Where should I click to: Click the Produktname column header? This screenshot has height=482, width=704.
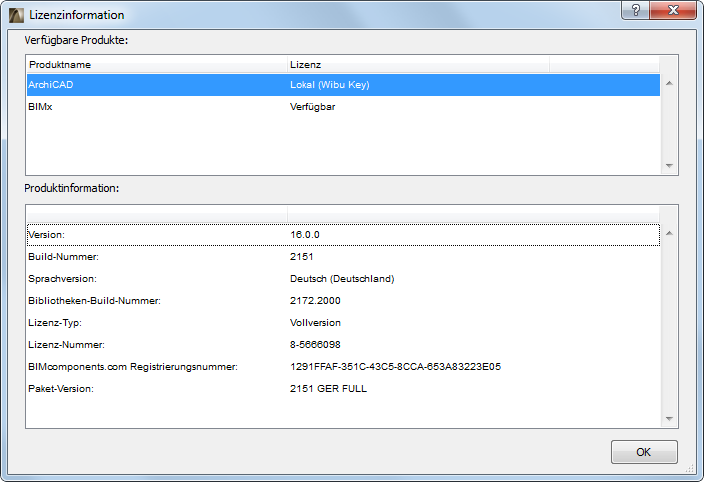(x=157, y=65)
